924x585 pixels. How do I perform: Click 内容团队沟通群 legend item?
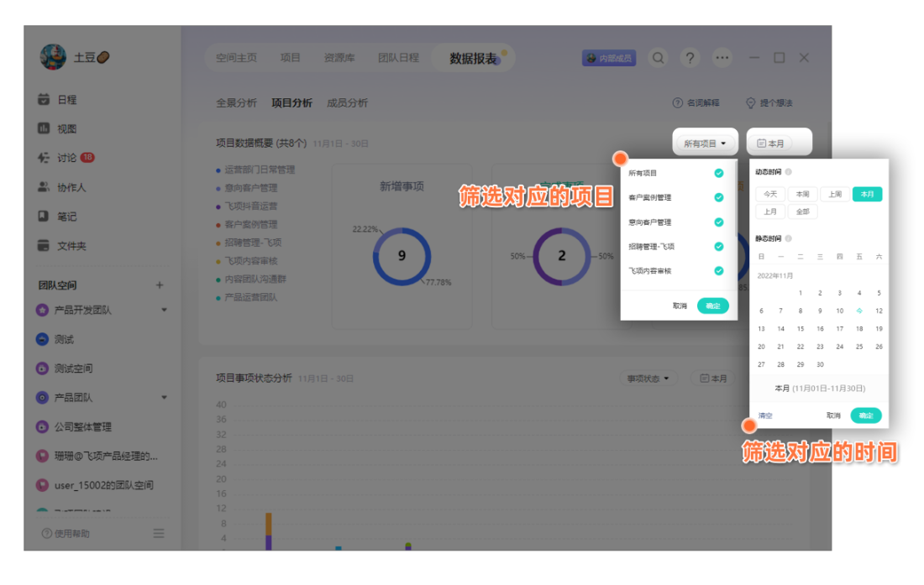coord(250,279)
